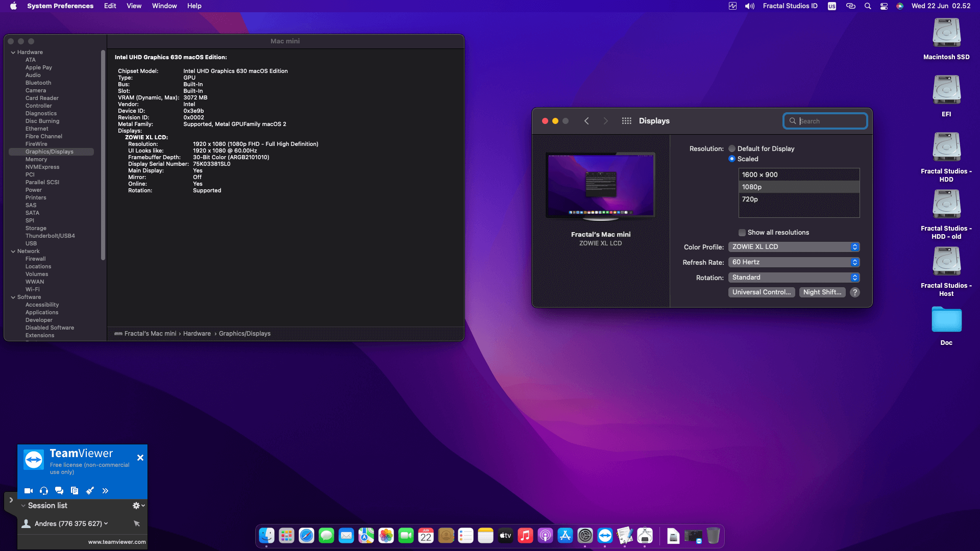
Task: Collapse Hardware section in System Information
Action: (x=13, y=53)
